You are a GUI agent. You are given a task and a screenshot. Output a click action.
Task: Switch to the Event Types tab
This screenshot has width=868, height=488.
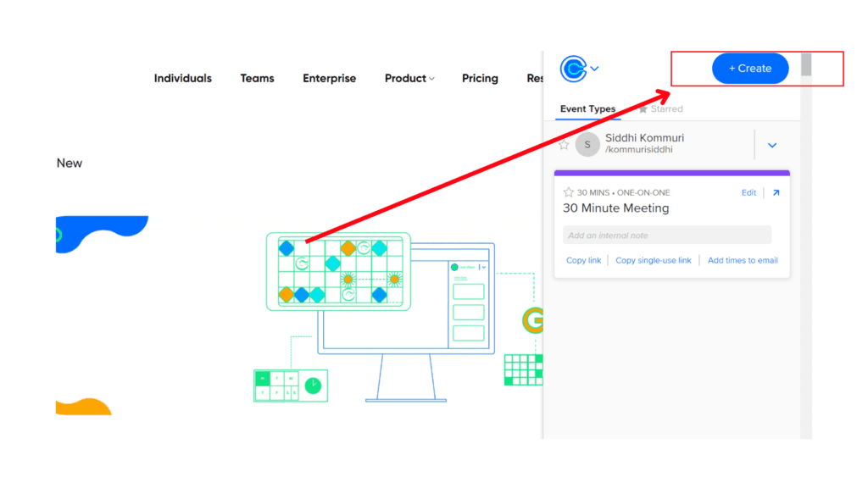click(x=587, y=108)
